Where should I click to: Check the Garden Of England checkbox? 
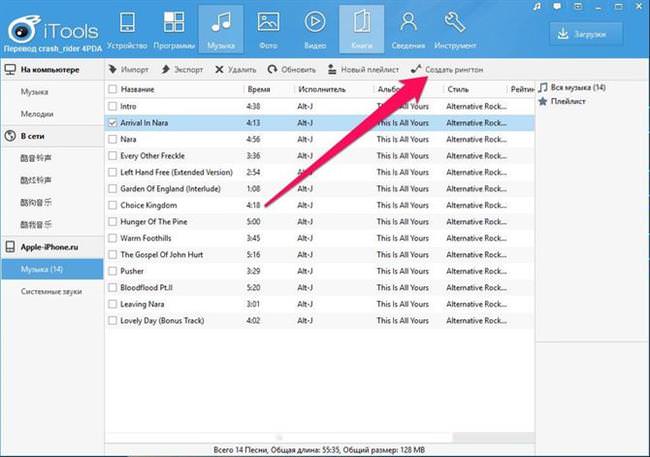[112, 189]
